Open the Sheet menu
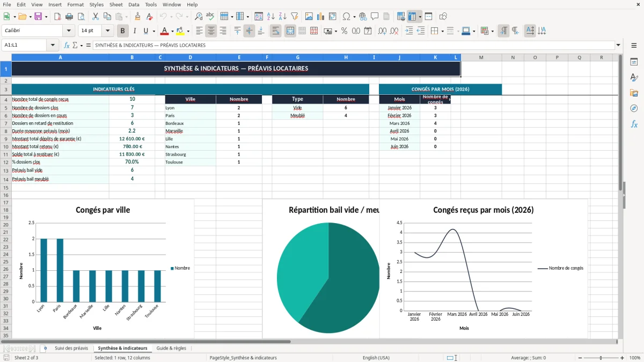The width and height of the screenshot is (644, 362). [116, 4]
